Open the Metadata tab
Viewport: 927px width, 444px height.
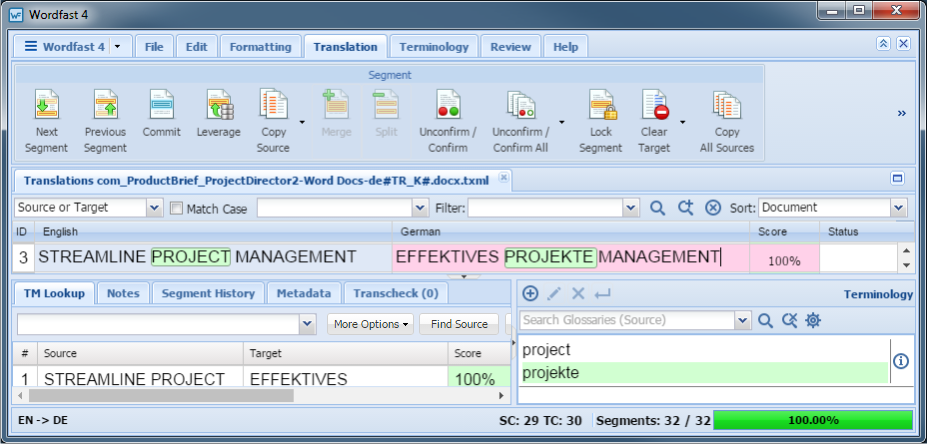tap(304, 293)
